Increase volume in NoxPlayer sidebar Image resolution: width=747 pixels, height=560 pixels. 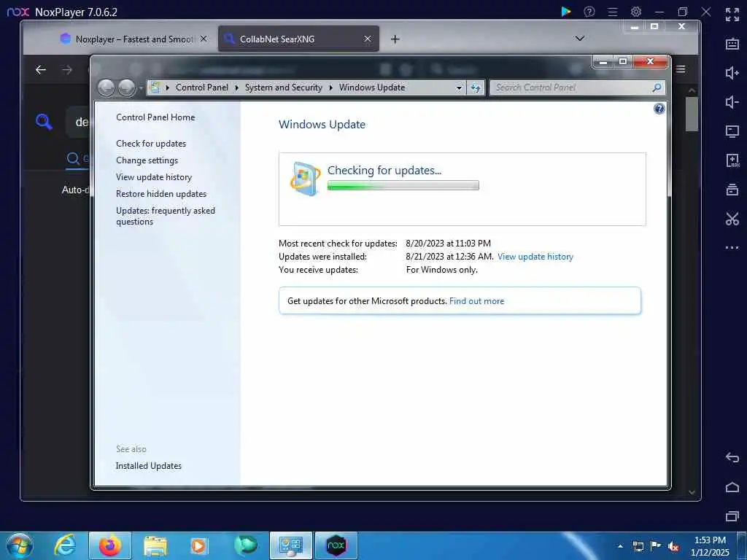coord(732,73)
